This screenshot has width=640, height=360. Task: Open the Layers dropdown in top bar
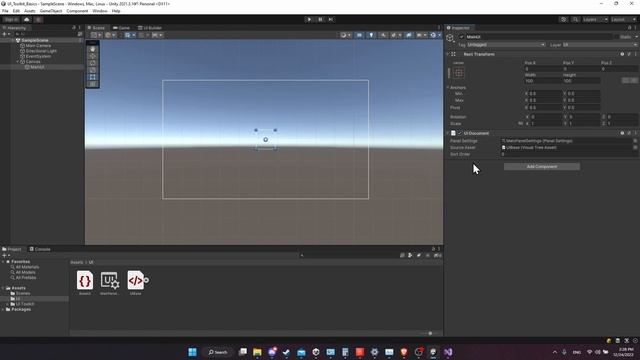pos(595,20)
